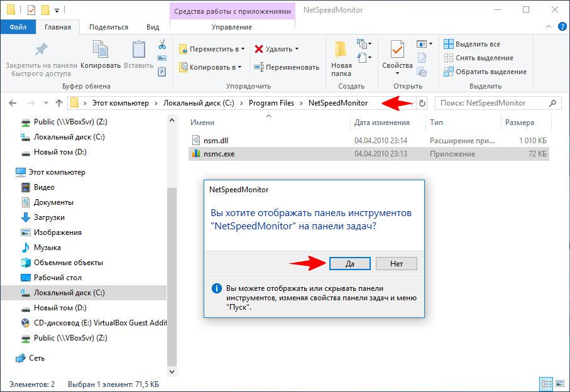Switch to the Поделиться ribbon tab

(x=109, y=27)
